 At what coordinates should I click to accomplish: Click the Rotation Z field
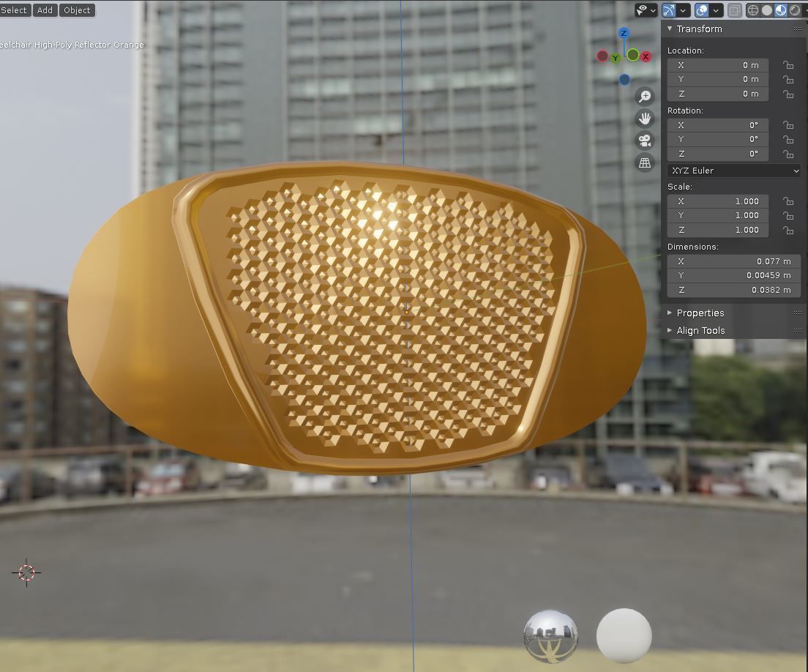click(x=718, y=154)
